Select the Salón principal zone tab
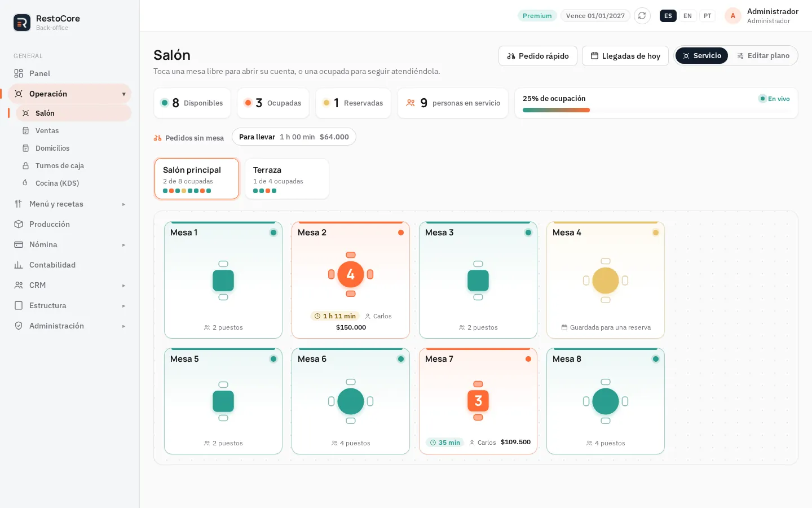 click(x=197, y=179)
